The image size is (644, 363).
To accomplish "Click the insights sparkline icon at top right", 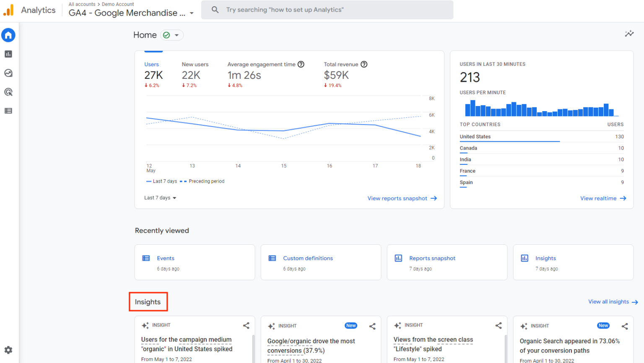I will [629, 34].
